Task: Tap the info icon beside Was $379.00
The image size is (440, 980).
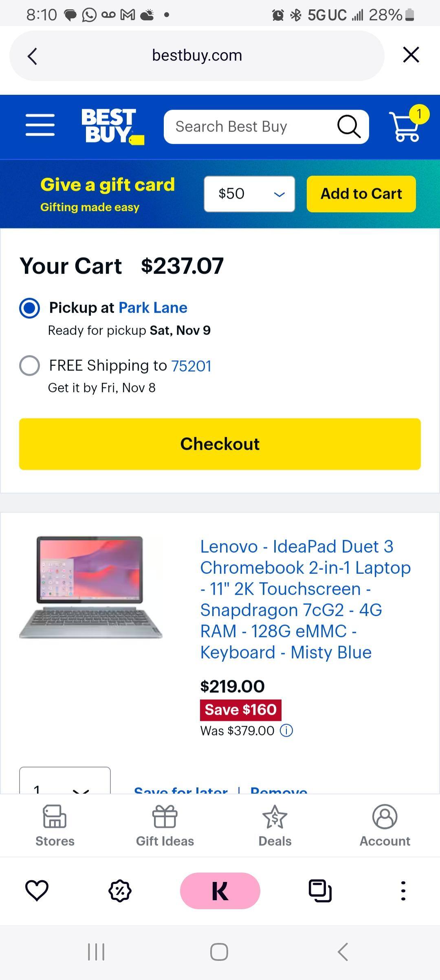Action: point(286,731)
